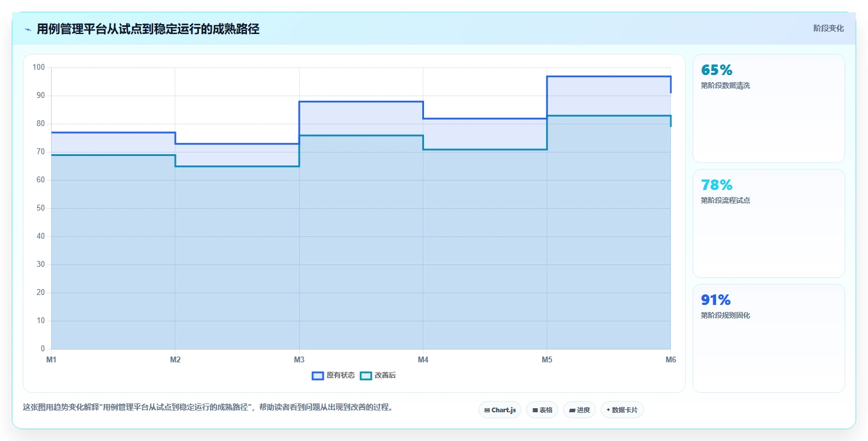This screenshot has width=868, height=441.
Task: Click the 表格 chip
Action: pyautogui.click(x=542, y=410)
